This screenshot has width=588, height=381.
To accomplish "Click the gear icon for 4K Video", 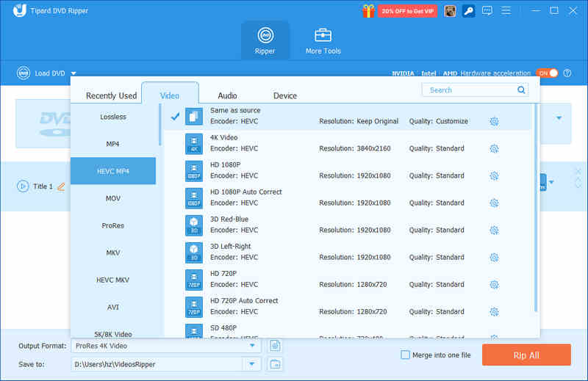I will (494, 148).
